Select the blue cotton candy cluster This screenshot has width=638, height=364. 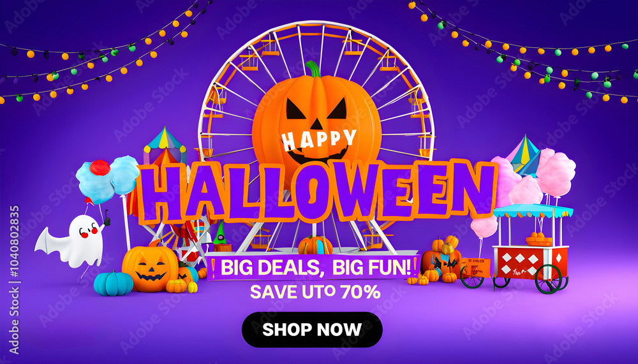point(107,178)
